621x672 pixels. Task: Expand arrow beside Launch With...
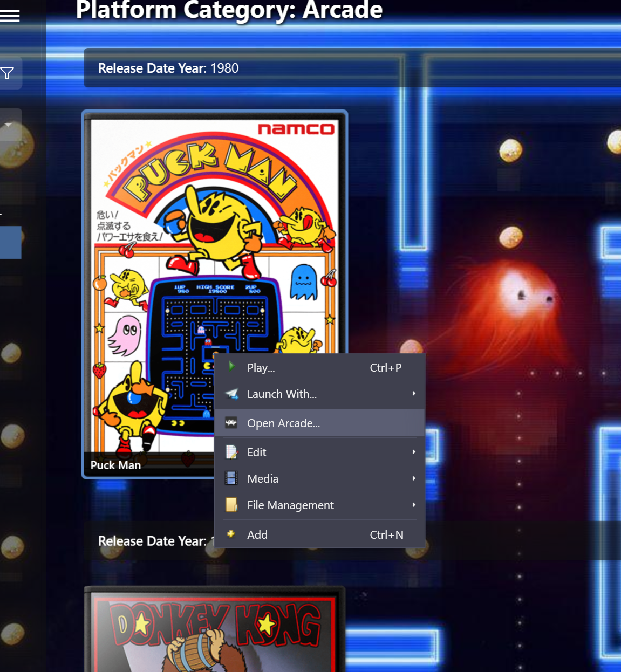[x=414, y=394]
